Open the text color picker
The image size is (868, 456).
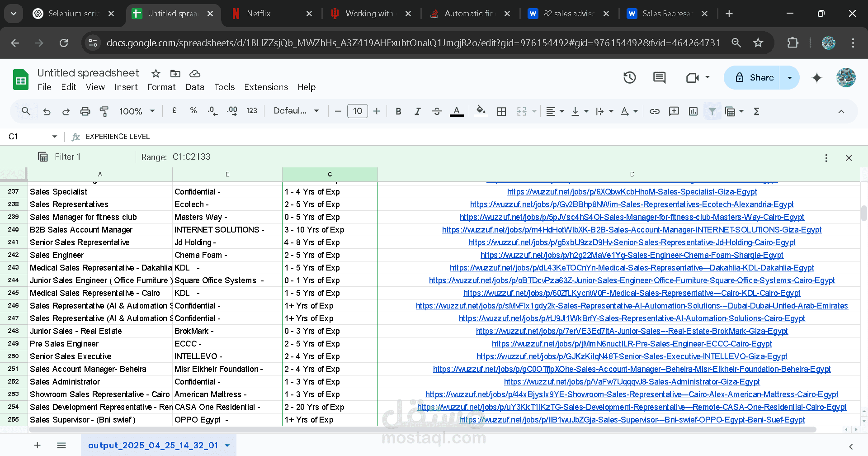457,111
